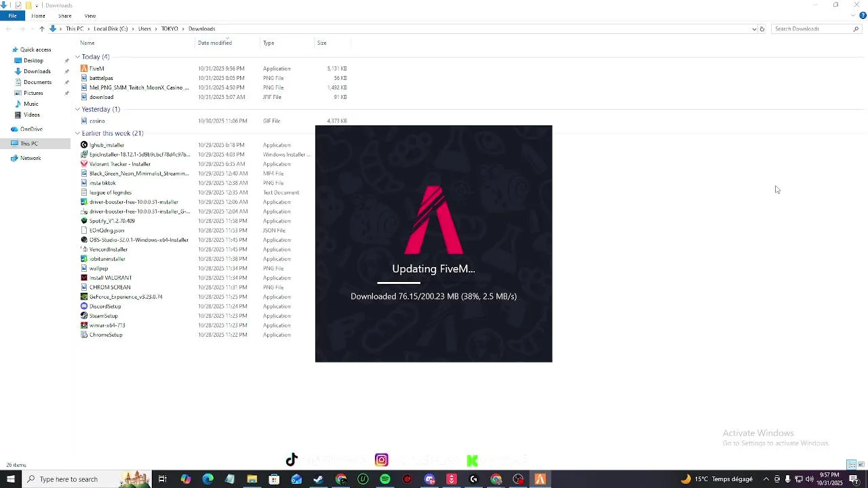Select Documents in the navigation pane
Image resolution: width=868 pixels, height=488 pixels.
click(37, 82)
